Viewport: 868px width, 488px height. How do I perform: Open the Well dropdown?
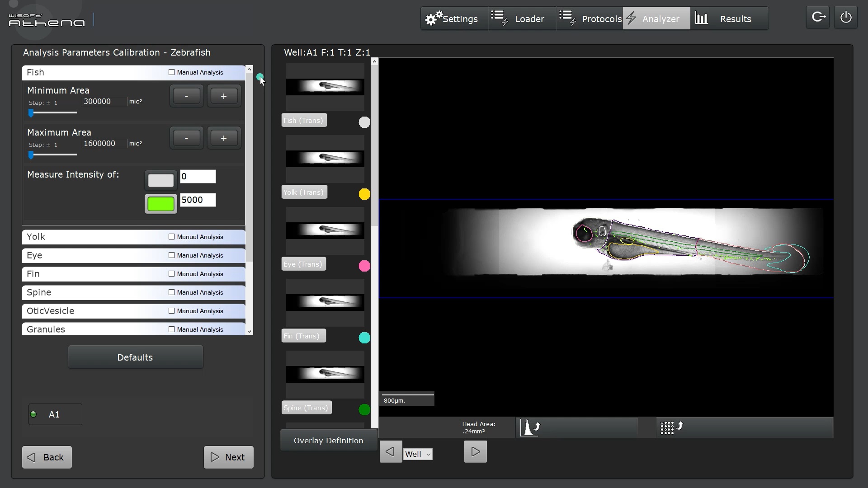click(x=418, y=454)
